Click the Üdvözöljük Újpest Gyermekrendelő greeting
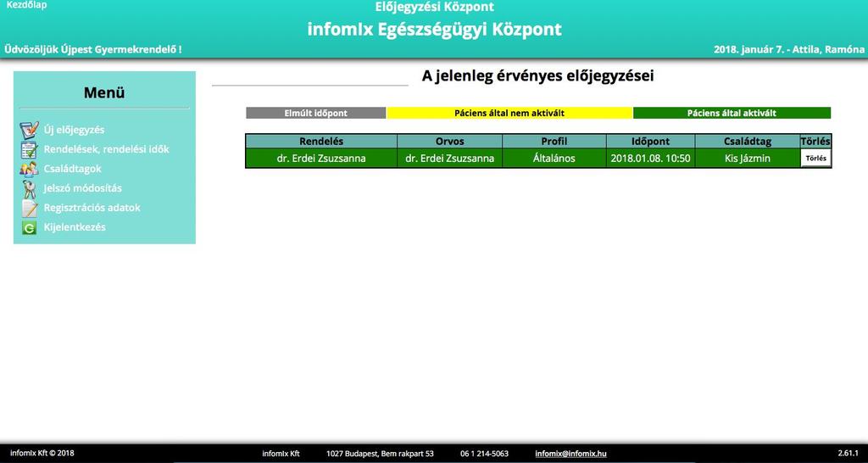The image size is (868, 463). (93, 49)
